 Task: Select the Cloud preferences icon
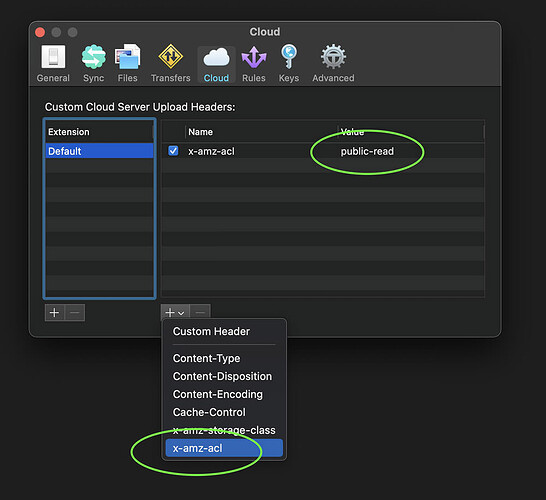pyautogui.click(x=216, y=64)
